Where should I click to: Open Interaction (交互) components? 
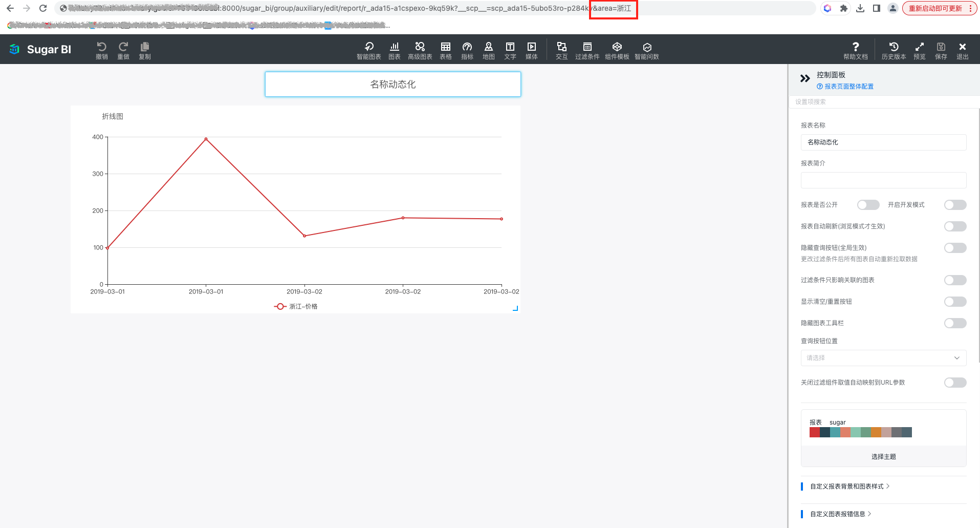(x=561, y=50)
